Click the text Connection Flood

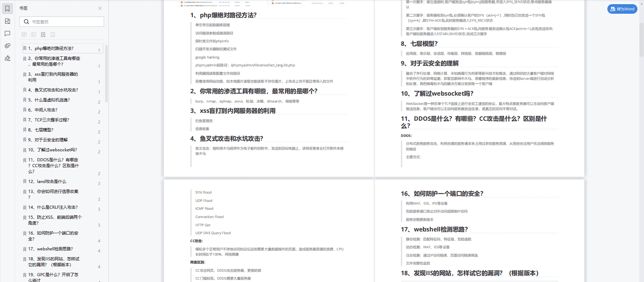click(x=210, y=217)
